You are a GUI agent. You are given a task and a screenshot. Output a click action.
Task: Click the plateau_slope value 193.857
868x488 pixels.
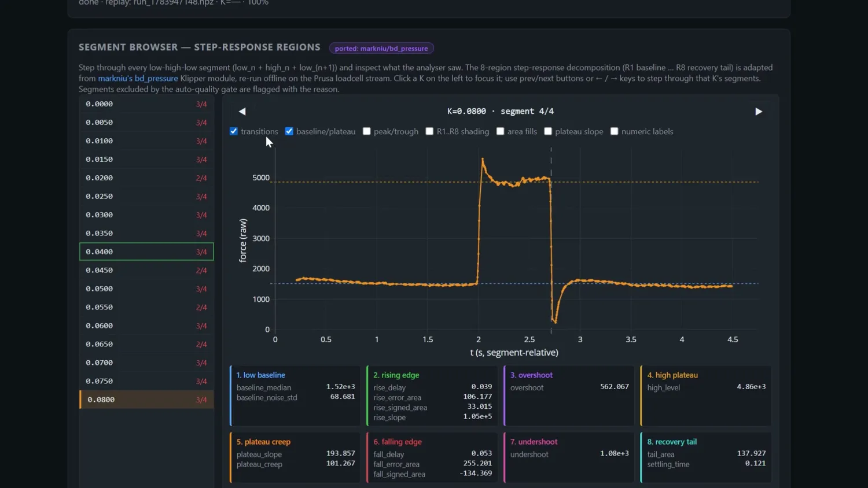click(341, 453)
